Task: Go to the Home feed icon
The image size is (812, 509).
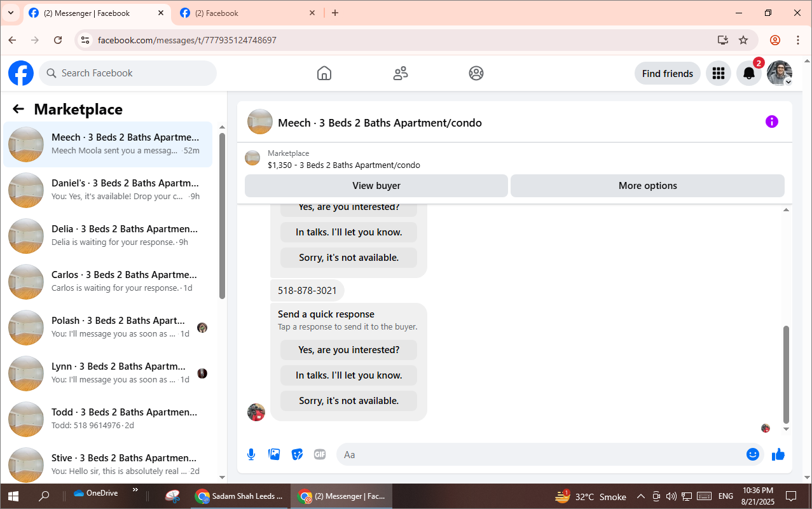Action: [324, 73]
